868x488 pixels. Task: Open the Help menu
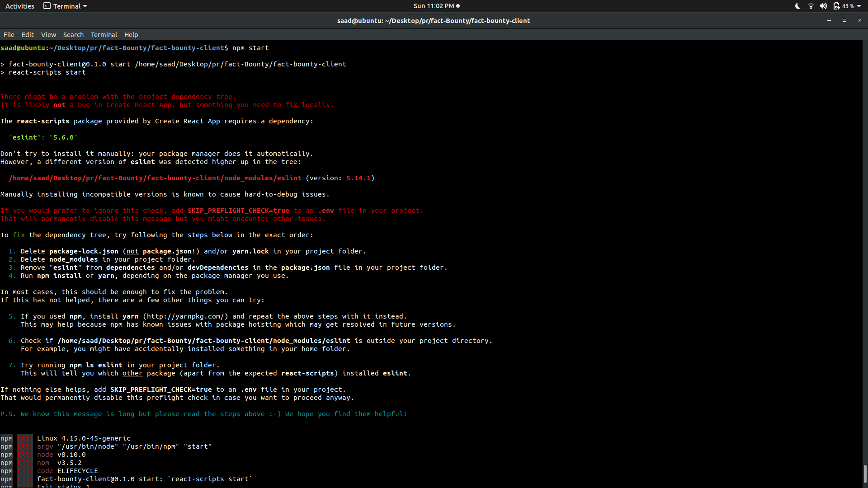131,34
